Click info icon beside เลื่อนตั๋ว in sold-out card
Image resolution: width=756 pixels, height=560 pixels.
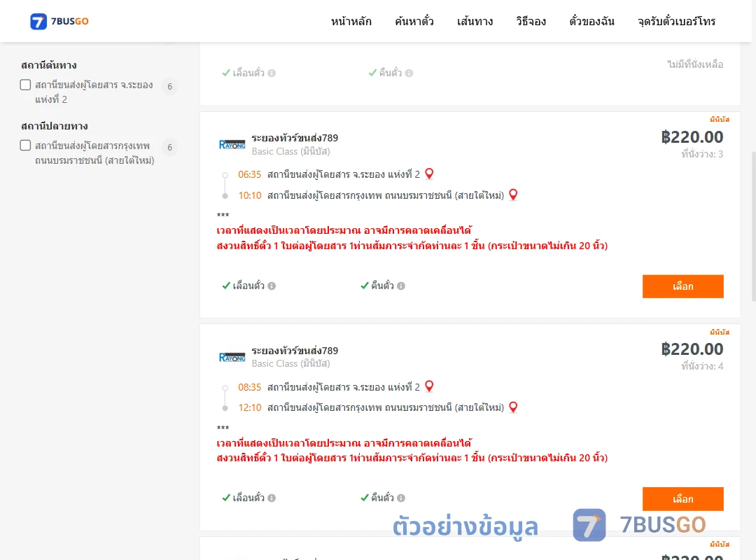(x=272, y=73)
